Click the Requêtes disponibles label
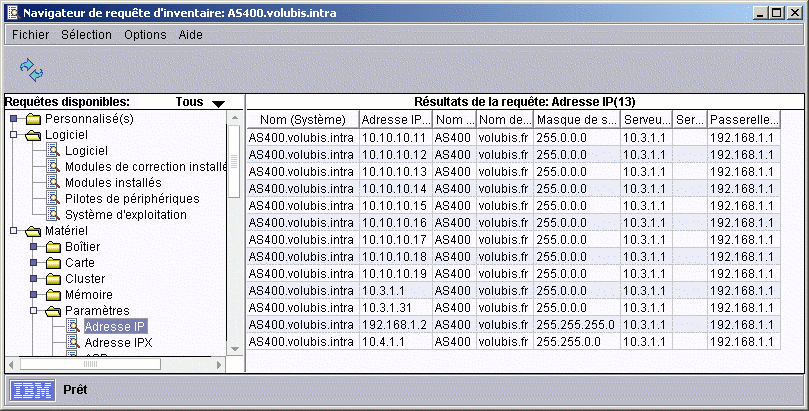 tap(67, 102)
